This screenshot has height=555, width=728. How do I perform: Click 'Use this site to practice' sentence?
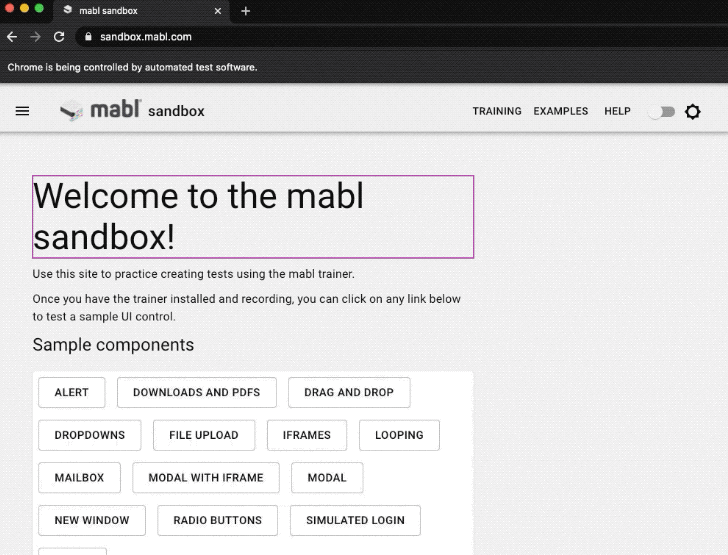[x=193, y=274]
